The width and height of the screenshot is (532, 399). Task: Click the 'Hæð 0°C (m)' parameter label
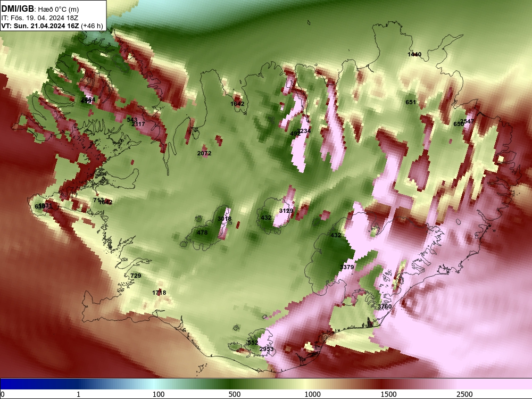[x=59, y=10]
